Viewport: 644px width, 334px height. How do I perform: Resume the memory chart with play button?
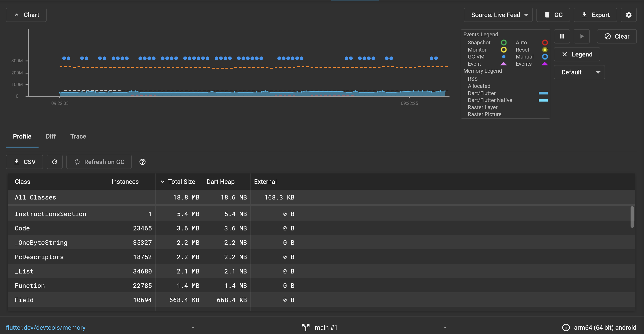point(581,37)
